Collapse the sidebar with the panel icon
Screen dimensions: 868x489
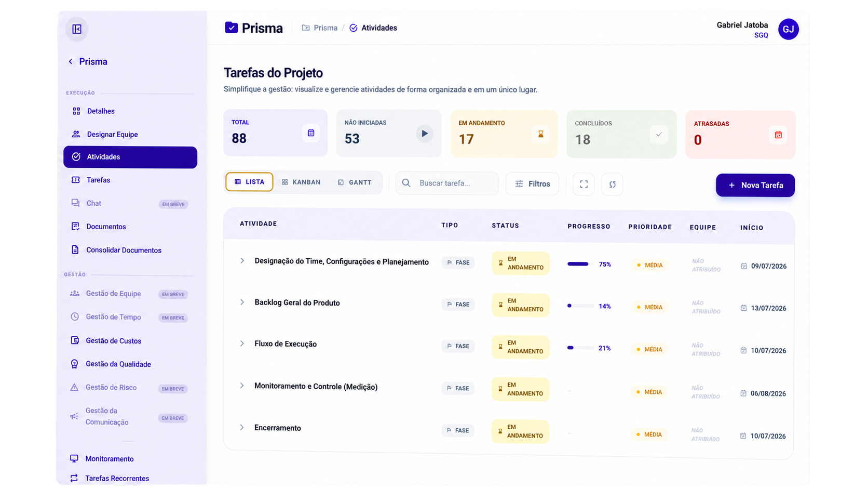point(77,29)
